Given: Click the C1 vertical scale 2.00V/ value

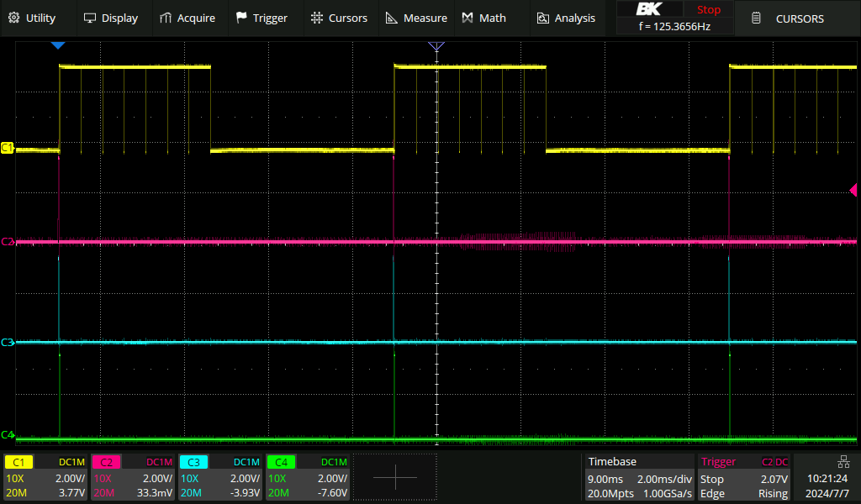Looking at the screenshot, I should tap(71, 479).
